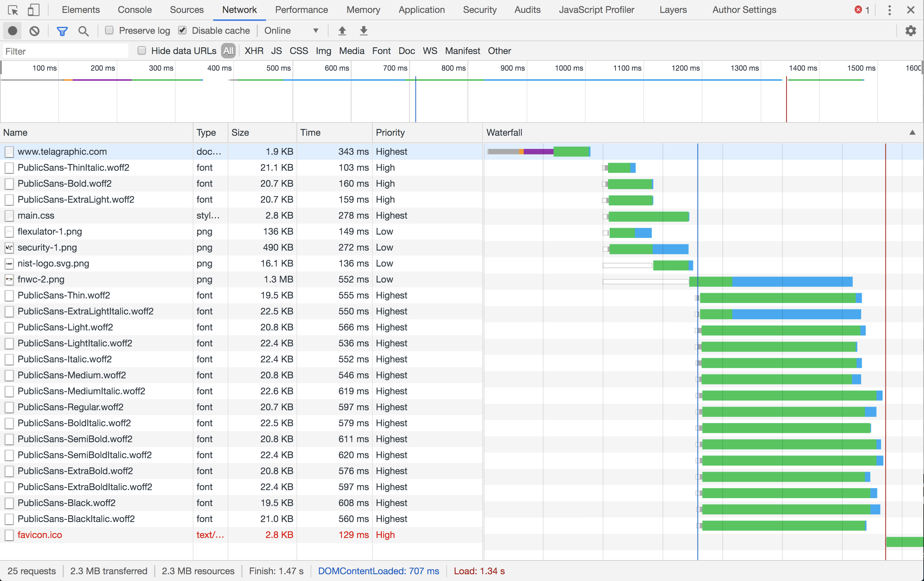Sort requests by the Time column
The width and height of the screenshot is (924, 581).
[x=335, y=132]
